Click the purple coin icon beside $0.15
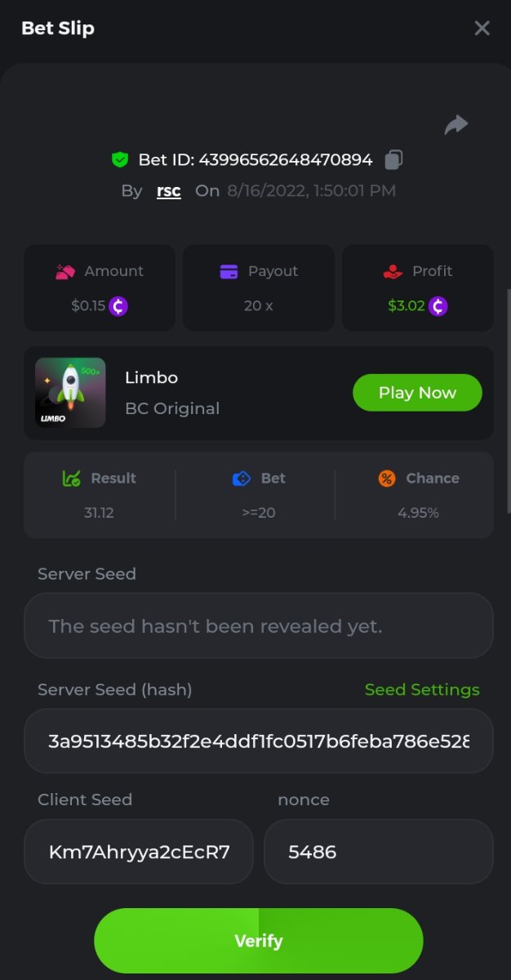 (119, 306)
